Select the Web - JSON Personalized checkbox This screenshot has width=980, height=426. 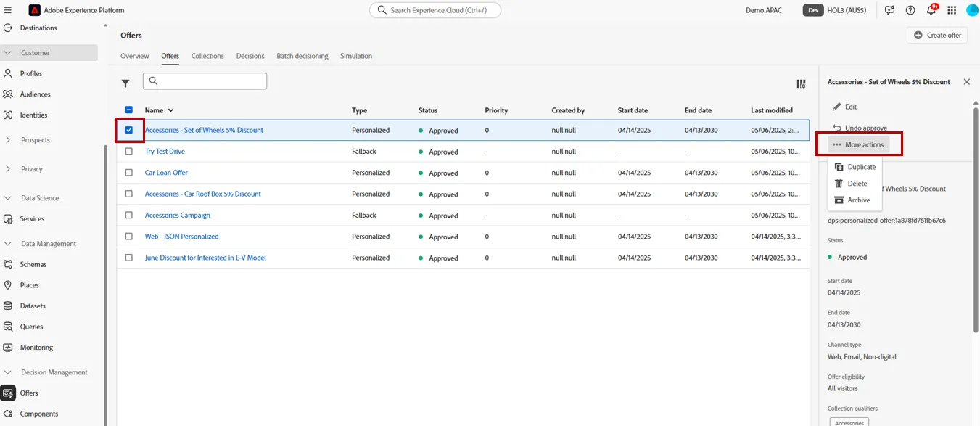click(129, 237)
